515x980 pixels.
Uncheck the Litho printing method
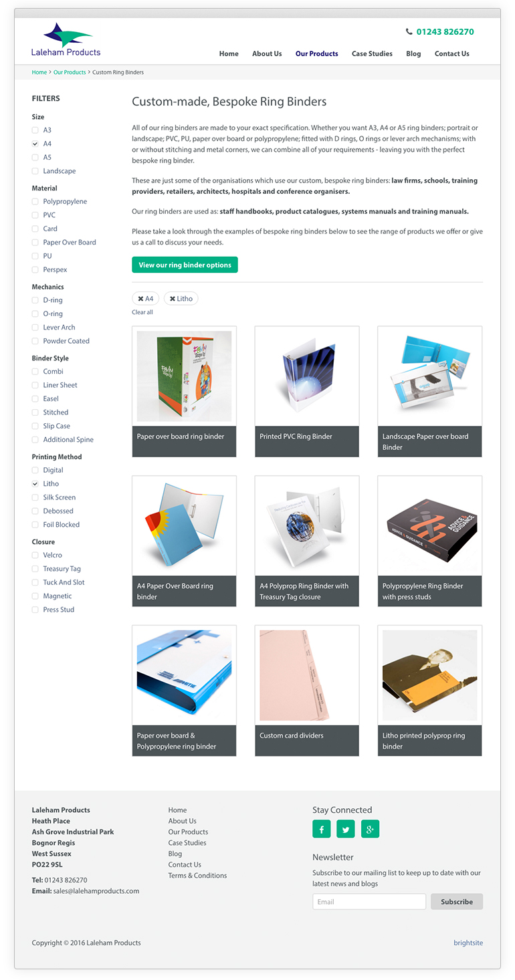click(x=35, y=483)
